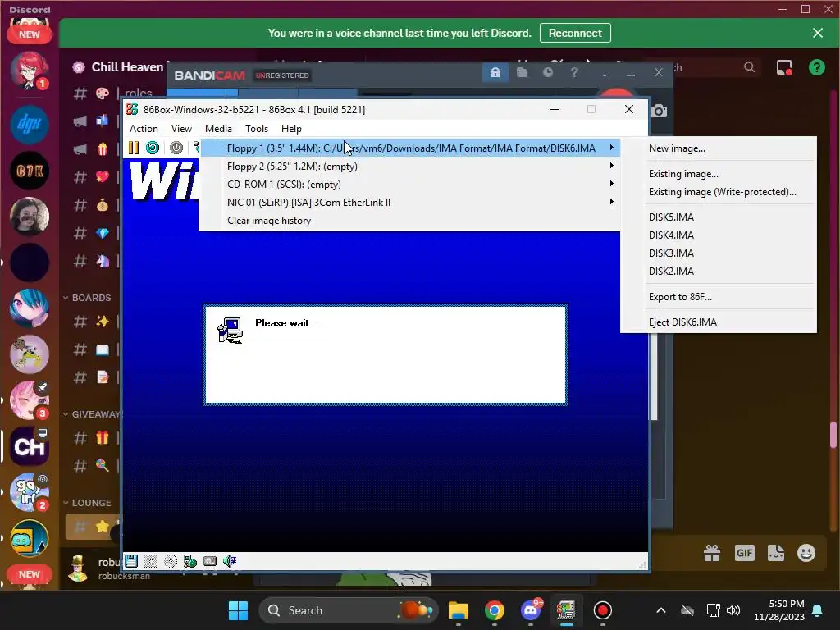
Task: Choose Existing image (Write-protected)...
Action: click(x=719, y=192)
